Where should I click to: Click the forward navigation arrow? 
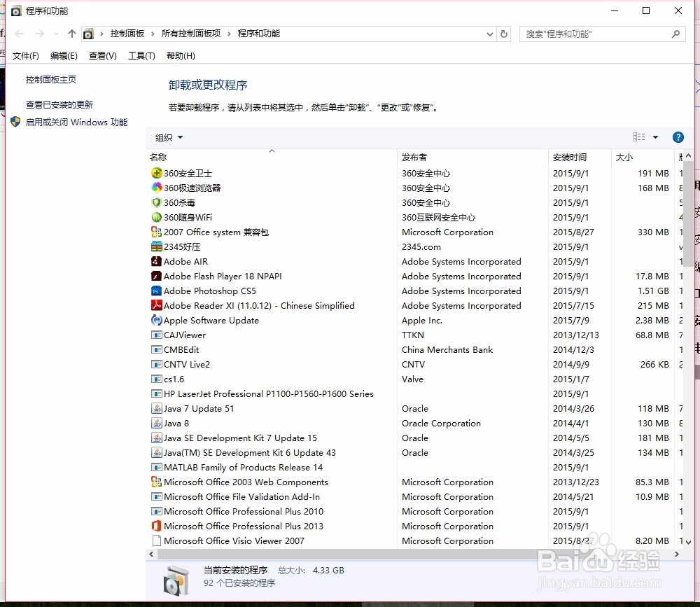(x=40, y=34)
